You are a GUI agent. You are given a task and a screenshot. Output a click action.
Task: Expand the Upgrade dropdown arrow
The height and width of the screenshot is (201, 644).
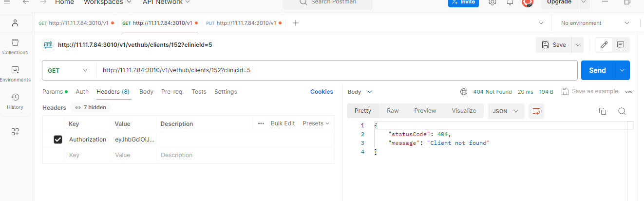click(583, 2)
